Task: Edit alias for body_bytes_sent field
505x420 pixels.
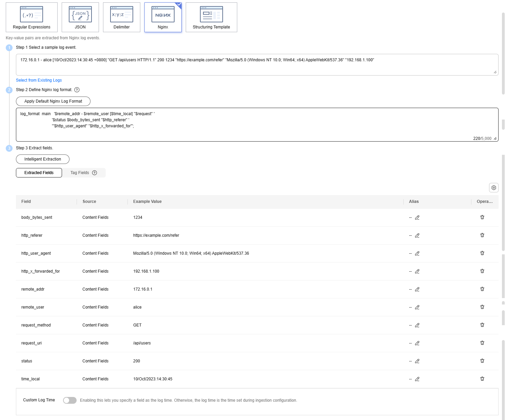Action: pos(417,217)
